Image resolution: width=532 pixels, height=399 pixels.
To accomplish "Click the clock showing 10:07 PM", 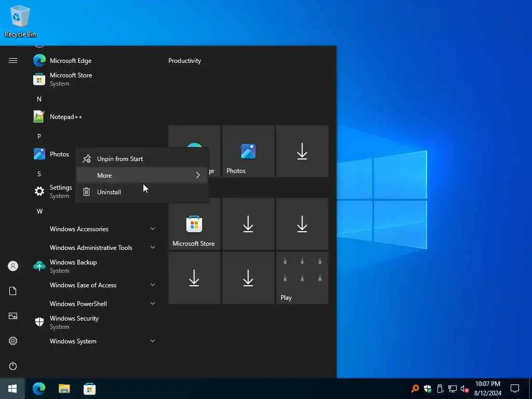I will click(x=487, y=389).
